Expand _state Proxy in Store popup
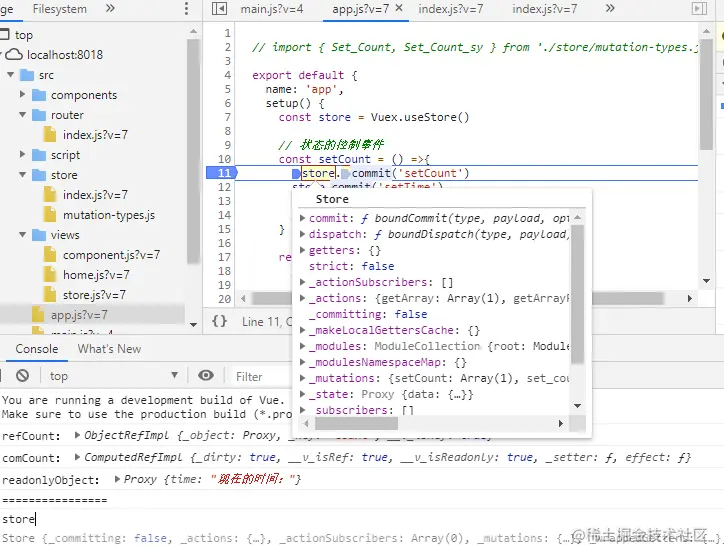The width and height of the screenshot is (724, 560). click(x=302, y=394)
